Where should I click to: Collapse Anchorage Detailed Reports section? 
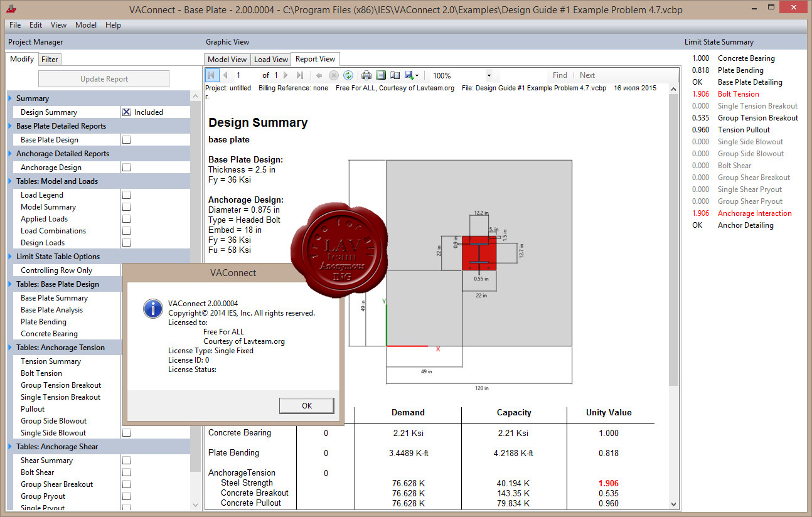click(10, 154)
